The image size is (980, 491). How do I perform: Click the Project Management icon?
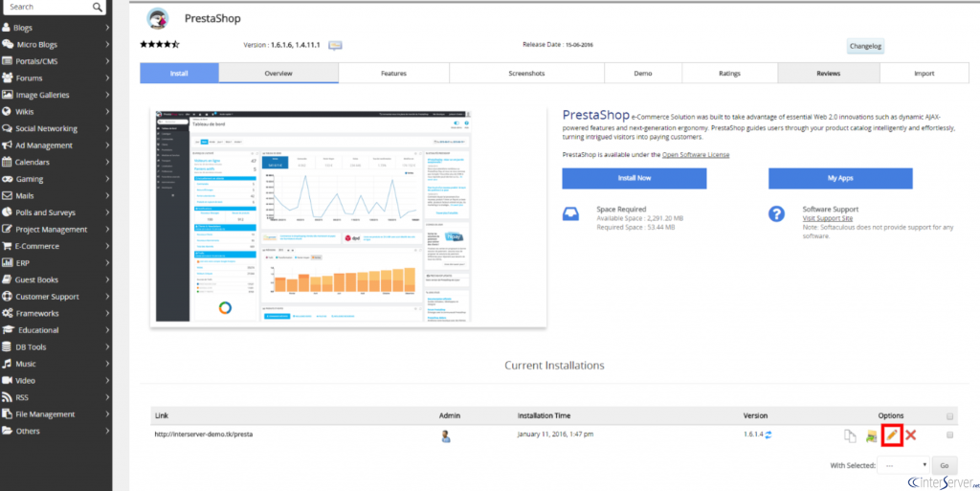pos(7,230)
